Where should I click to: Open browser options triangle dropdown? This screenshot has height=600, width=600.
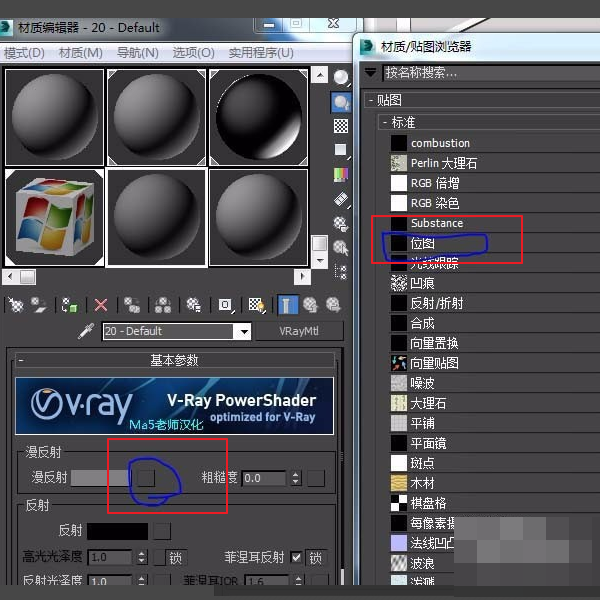[370, 72]
